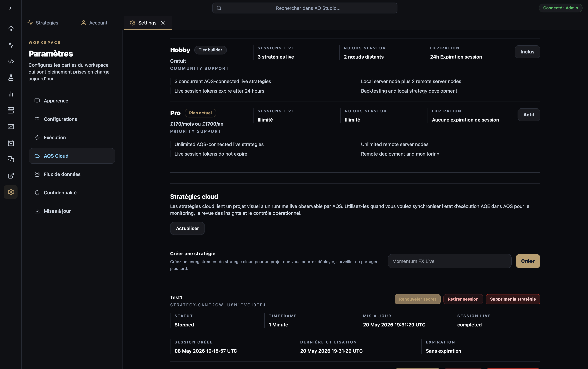
Task: Open the Exécution settings section
Action: click(x=72, y=137)
